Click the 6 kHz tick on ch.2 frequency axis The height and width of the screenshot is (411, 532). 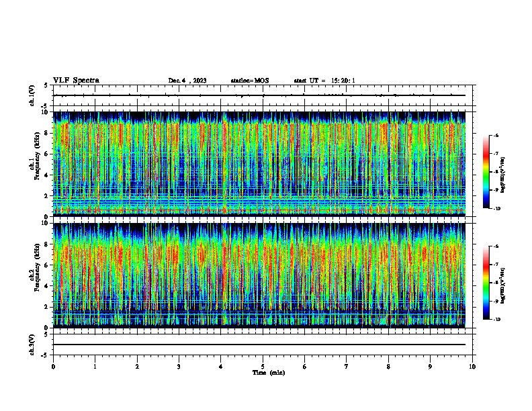[46, 265]
